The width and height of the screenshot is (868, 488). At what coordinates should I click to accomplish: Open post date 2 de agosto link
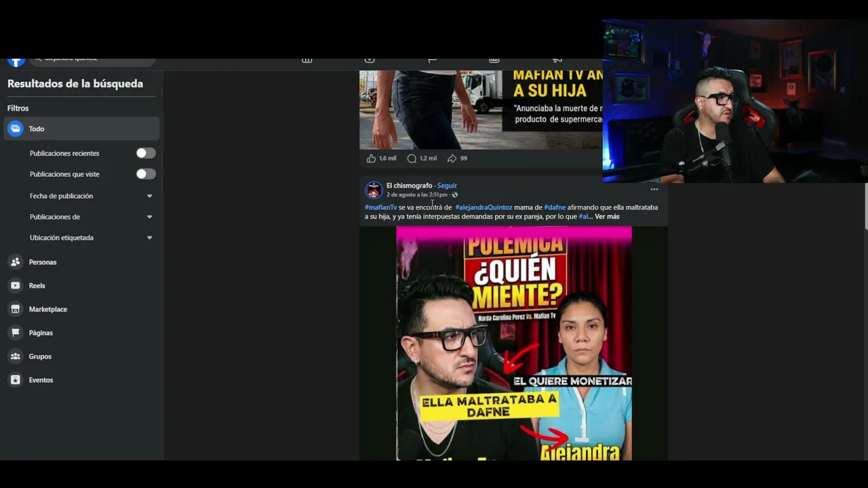click(x=417, y=195)
